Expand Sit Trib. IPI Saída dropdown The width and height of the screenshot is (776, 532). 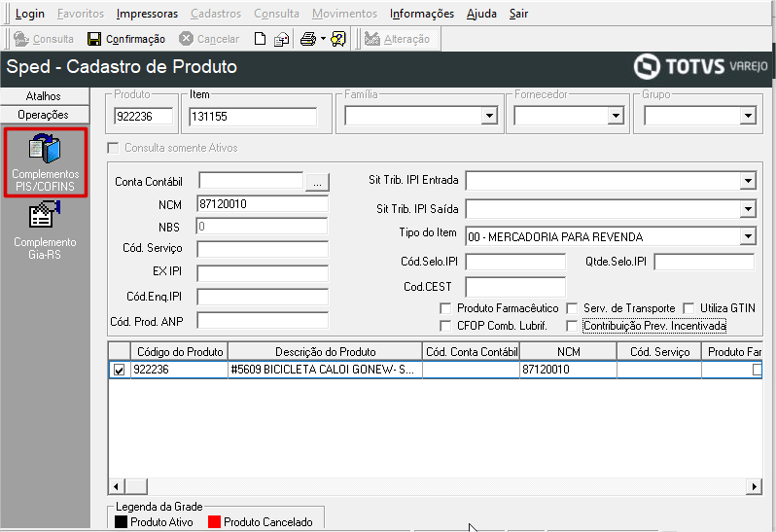pos(748,209)
